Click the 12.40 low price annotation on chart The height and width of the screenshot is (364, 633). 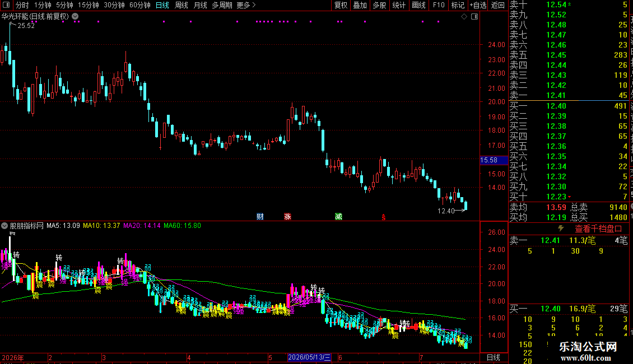(x=446, y=211)
